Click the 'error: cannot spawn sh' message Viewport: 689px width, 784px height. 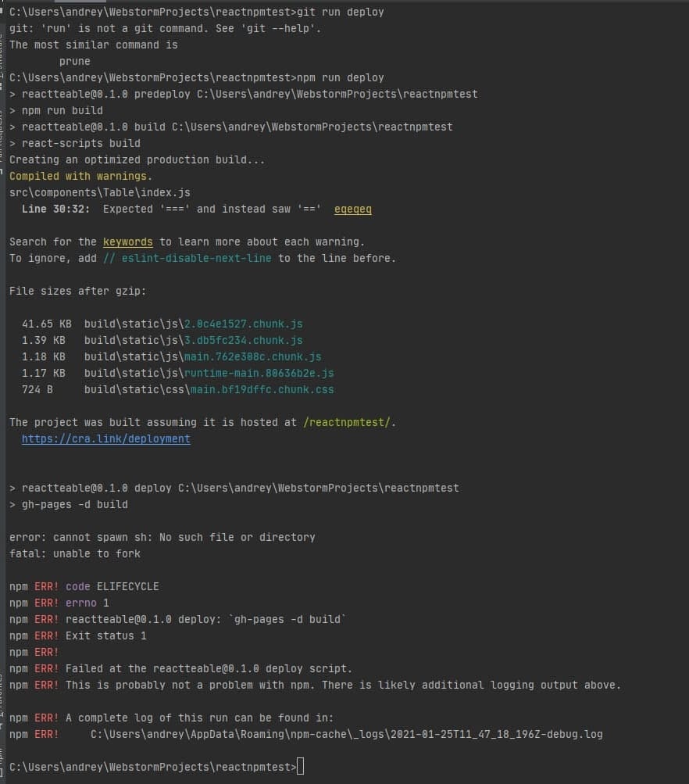pyautogui.click(x=162, y=538)
